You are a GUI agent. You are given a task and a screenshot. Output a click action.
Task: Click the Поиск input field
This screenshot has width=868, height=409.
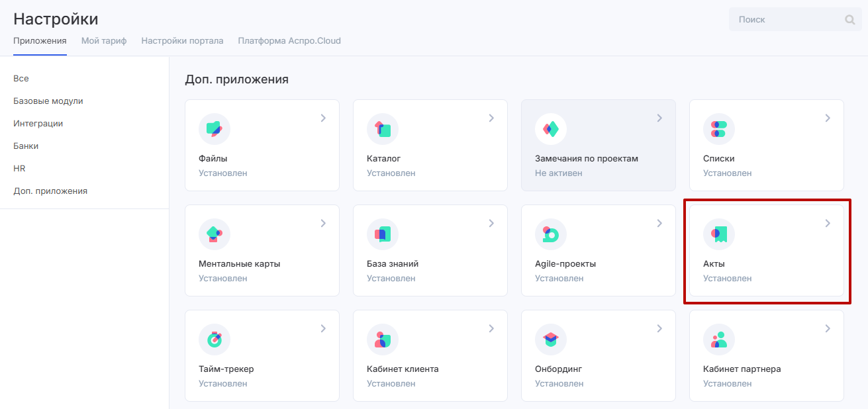point(785,20)
